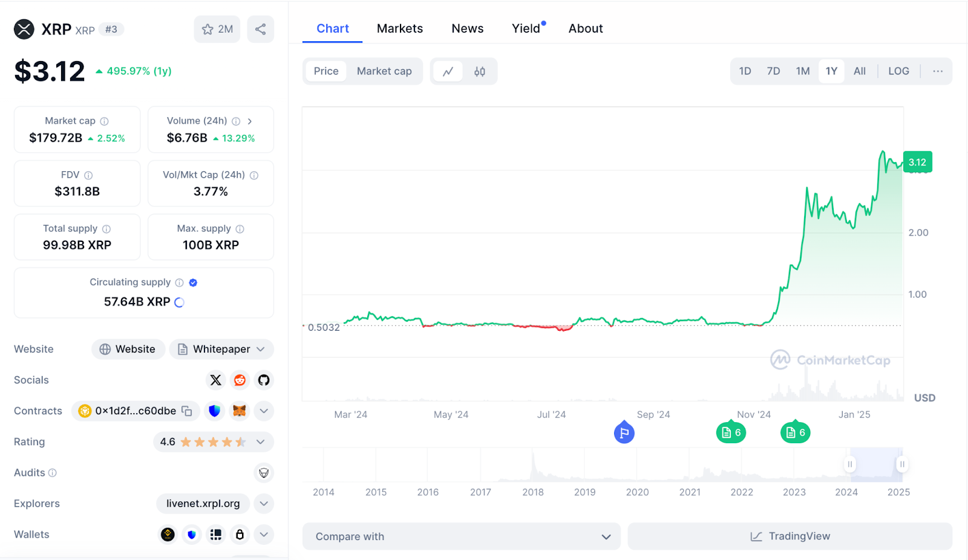Click the circulating supply progress ring

click(x=179, y=302)
